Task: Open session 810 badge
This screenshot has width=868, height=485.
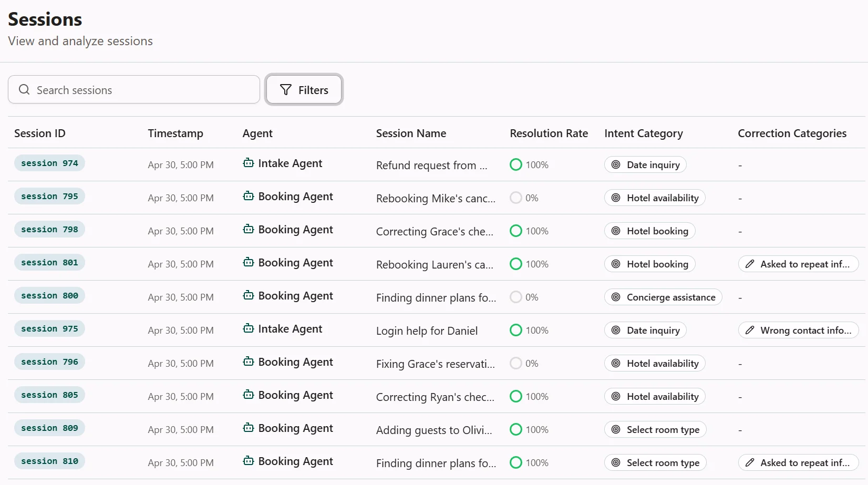Action: [x=49, y=461]
